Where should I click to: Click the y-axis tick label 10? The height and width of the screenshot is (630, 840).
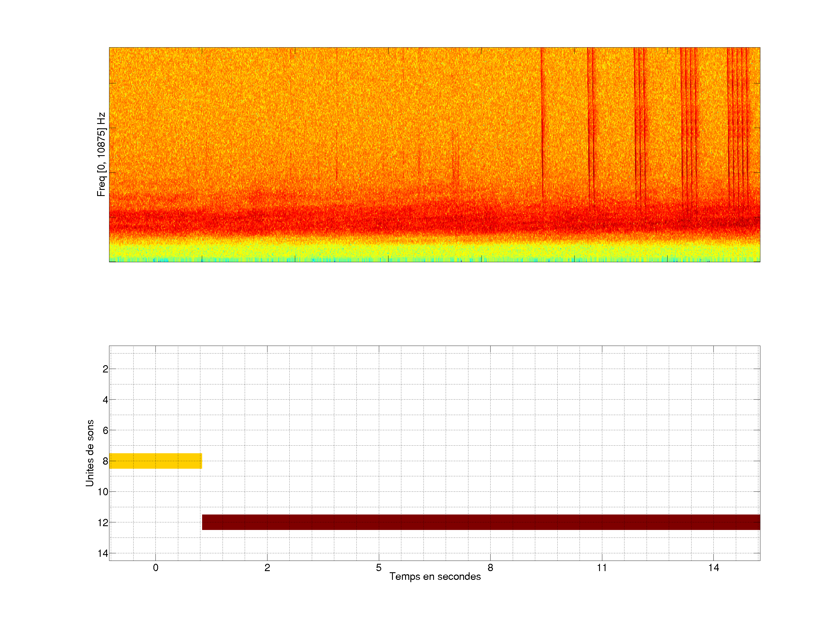[103, 492]
